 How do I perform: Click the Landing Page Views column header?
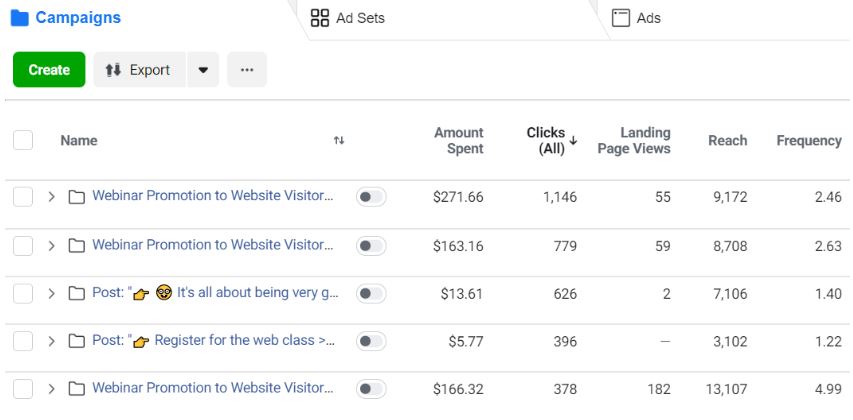click(x=634, y=140)
